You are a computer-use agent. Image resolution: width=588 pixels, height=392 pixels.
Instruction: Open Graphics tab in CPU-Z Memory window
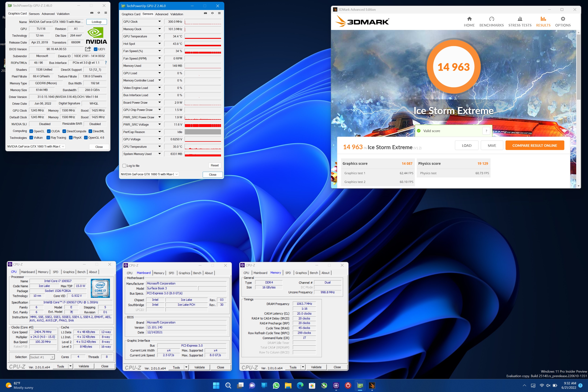click(x=301, y=273)
